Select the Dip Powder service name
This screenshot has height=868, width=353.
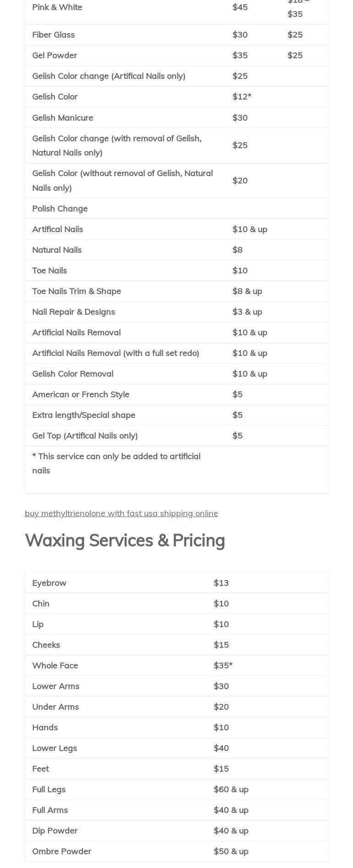click(x=55, y=831)
